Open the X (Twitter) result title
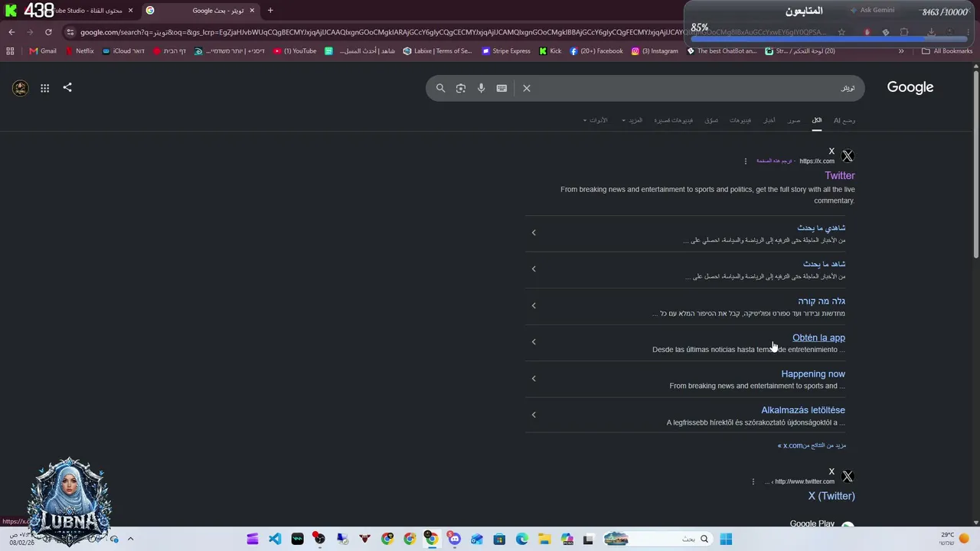Image resolution: width=980 pixels, height=551 pixels. pyautogui.click(x=831, y=496)
